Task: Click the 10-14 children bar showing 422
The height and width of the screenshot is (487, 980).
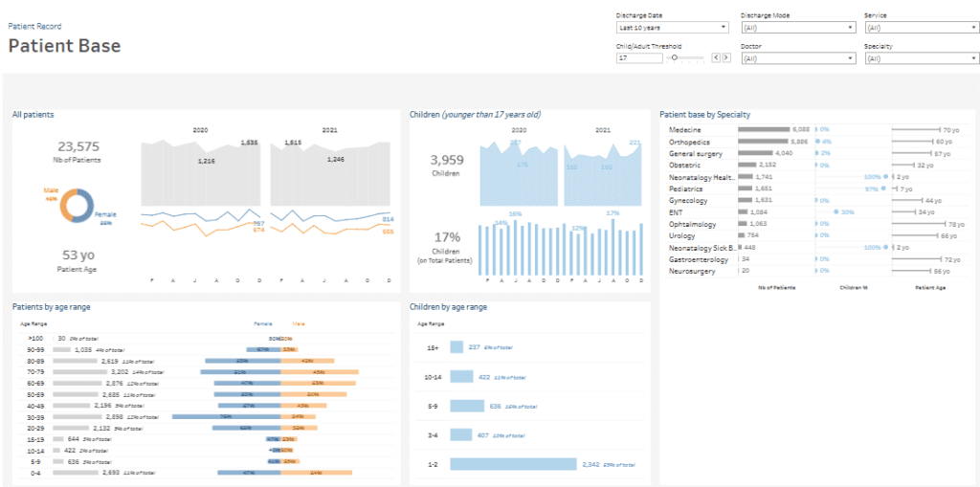Action: [461, 376]
